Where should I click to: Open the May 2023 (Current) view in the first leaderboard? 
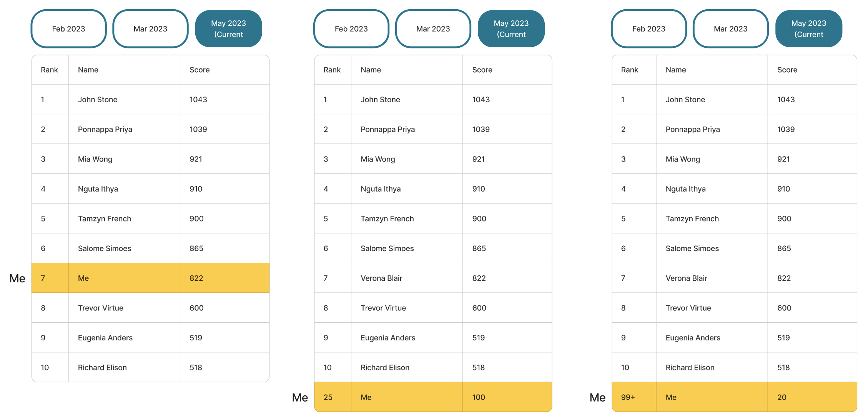point(229,28)
